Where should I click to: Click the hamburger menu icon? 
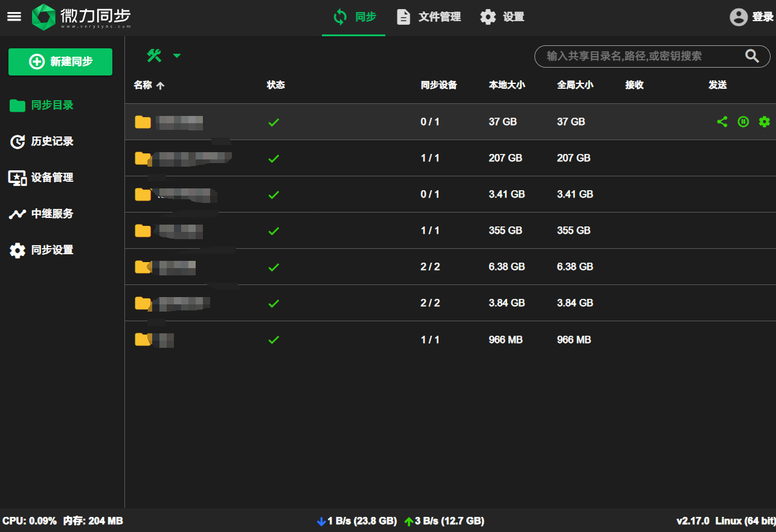(14, 17)
